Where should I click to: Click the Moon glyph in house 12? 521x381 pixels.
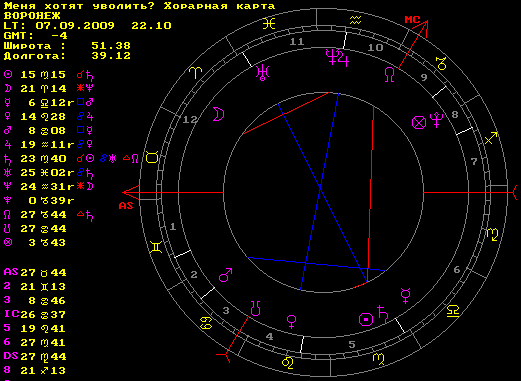(x=219, y=114)
